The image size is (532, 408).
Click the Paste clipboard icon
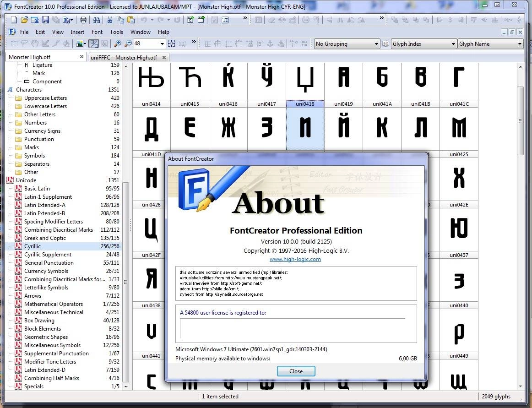[x=130, y=20]
